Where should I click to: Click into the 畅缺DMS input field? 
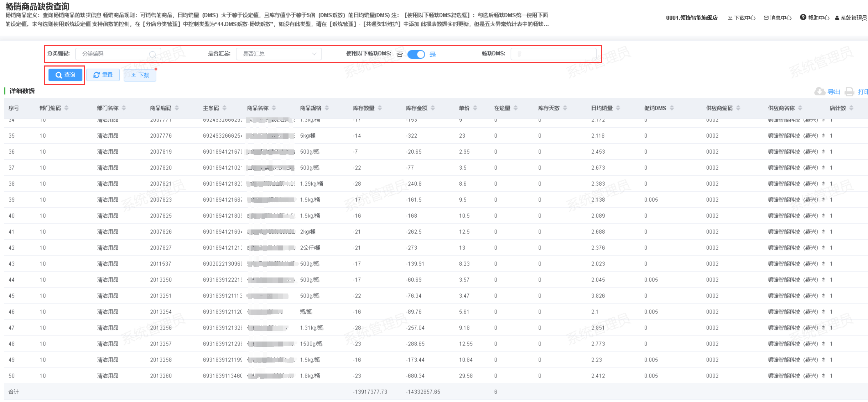point(553,54)
